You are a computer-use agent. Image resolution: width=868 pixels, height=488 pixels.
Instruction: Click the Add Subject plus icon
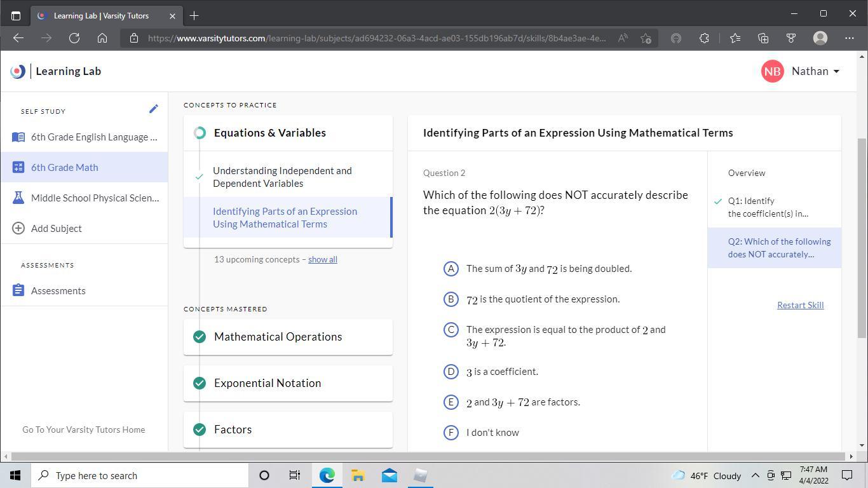pos(18,228)
